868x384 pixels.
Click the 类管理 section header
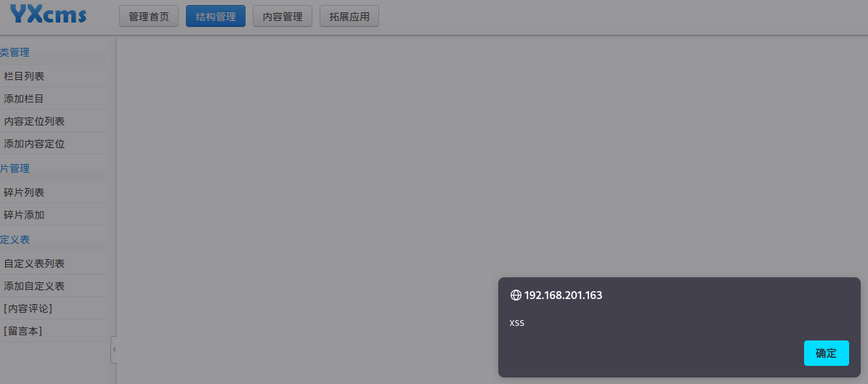click(15, 52)
